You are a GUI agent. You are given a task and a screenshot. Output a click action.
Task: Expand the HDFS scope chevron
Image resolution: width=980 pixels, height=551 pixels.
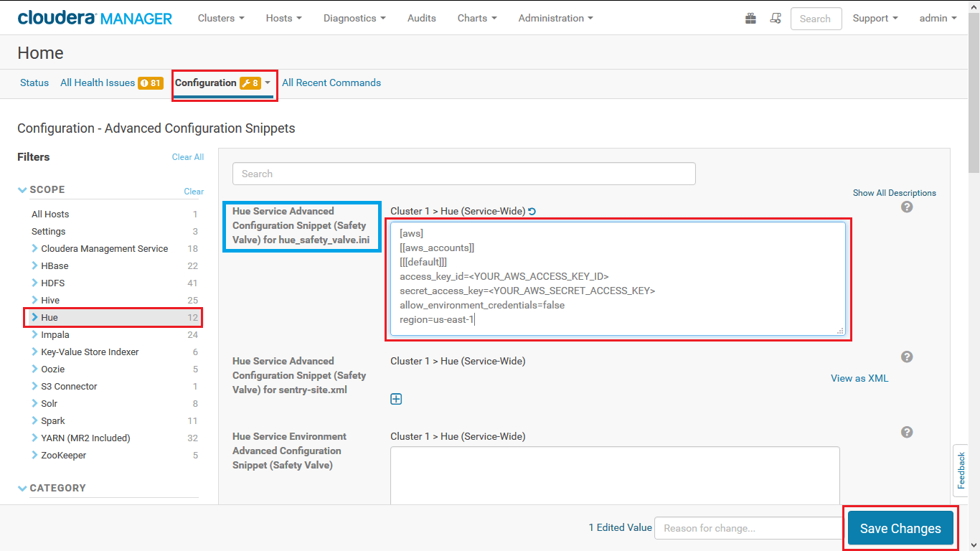(x=35, y=283)
